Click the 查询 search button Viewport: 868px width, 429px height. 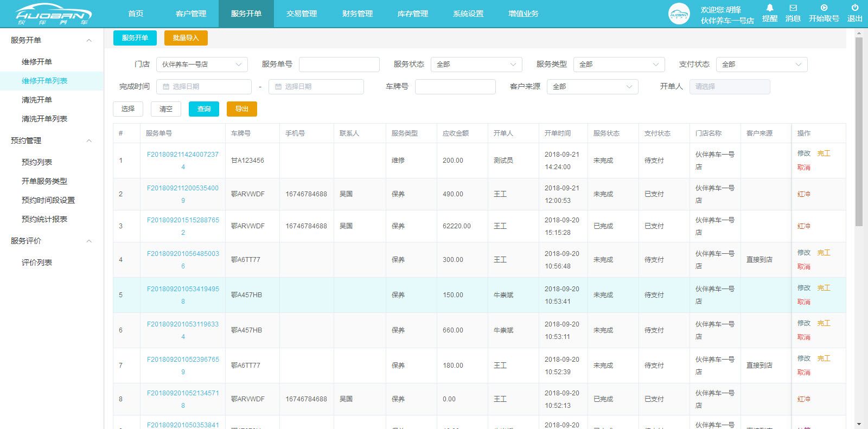204,109
